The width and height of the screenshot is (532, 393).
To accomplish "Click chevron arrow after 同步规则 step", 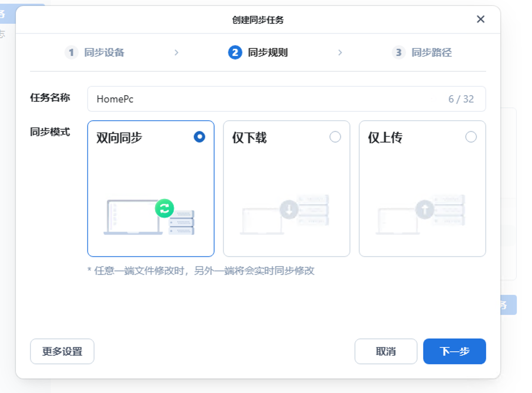I will (340, 53).
